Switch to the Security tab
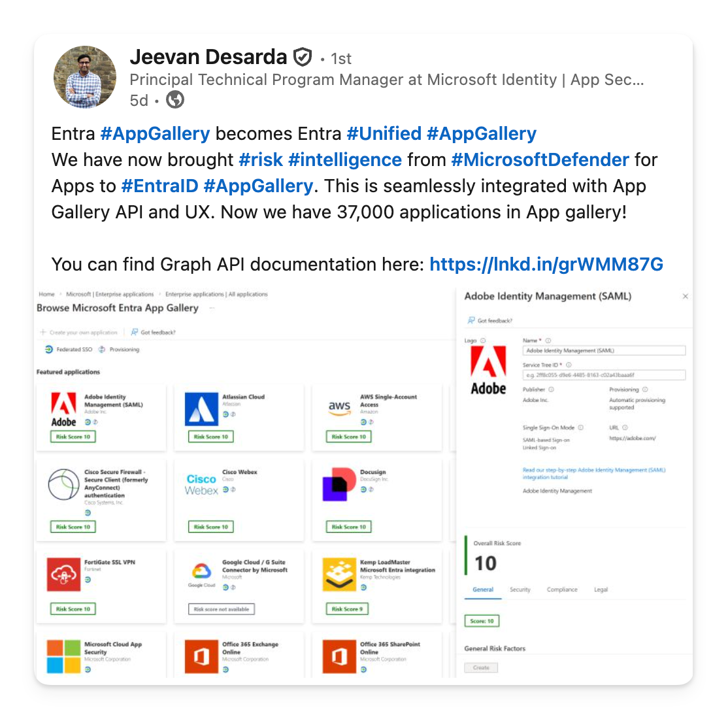This screenshot has height=719, width=728. [x=520, y=590]
